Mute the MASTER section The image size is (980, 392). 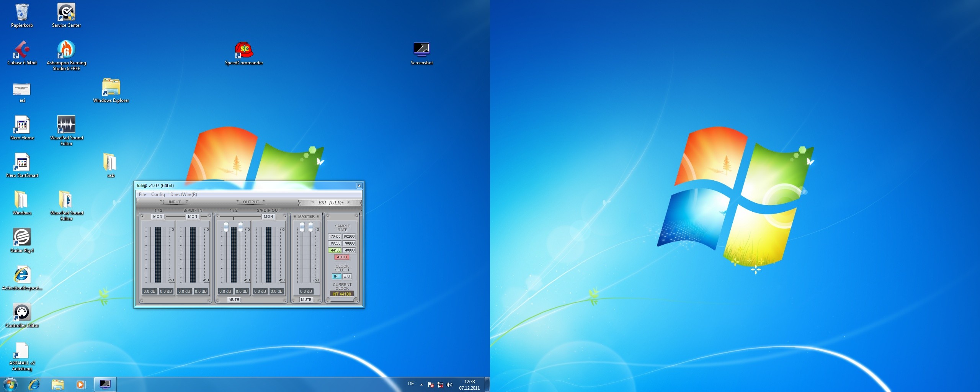306,300
